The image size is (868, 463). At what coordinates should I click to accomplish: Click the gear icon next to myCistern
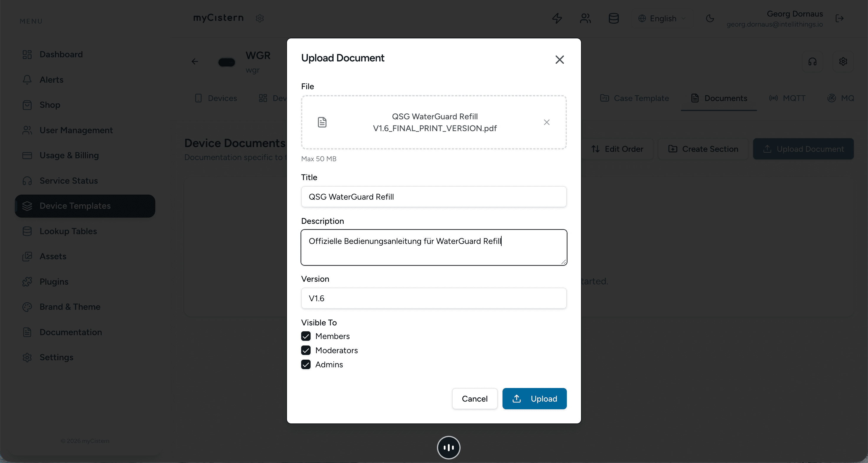pos(260,18)
